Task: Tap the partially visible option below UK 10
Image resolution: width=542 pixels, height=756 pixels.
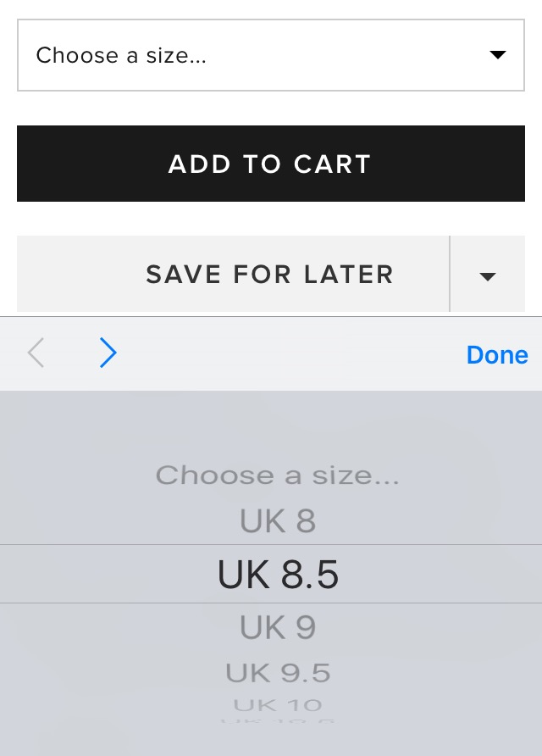Action: click(278, 721)
